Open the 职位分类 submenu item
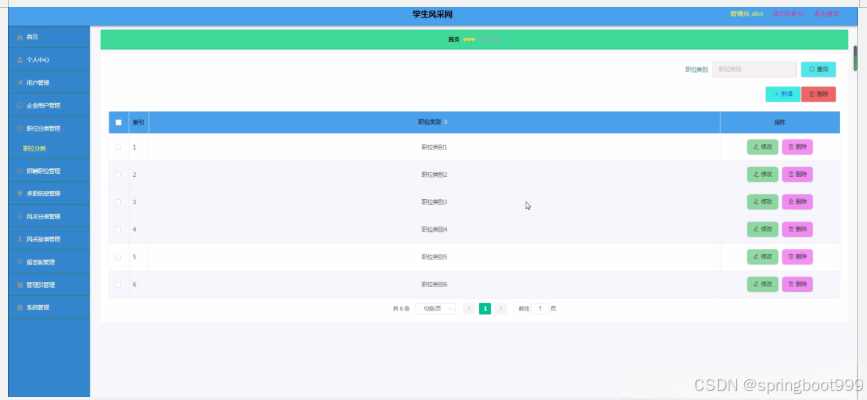Image resolution: width=867 pixels, height=400 pixels. pos(34,149)
